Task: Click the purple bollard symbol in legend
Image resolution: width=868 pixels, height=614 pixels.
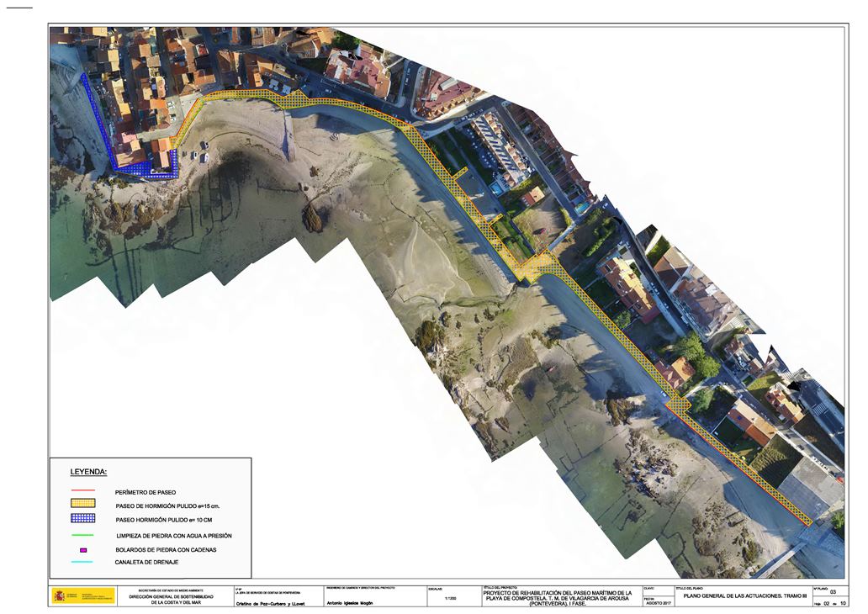Action: [x=82, y=550]
